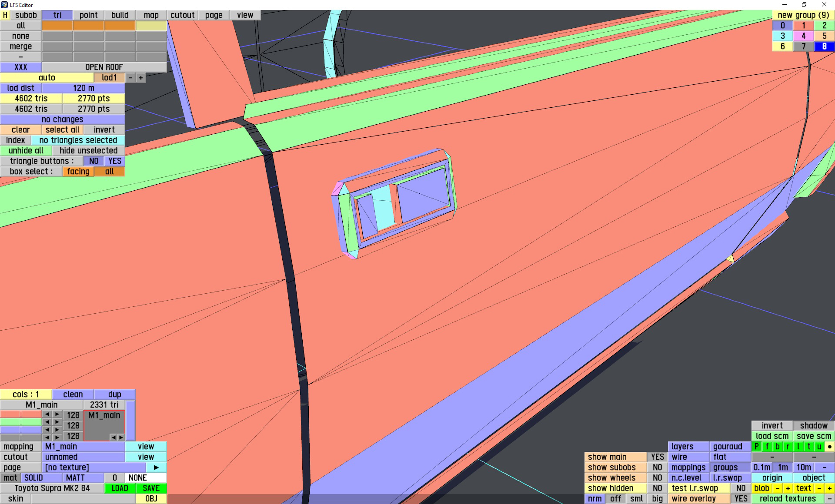
Task: Switch to the point tab
Action: (88, 15)
